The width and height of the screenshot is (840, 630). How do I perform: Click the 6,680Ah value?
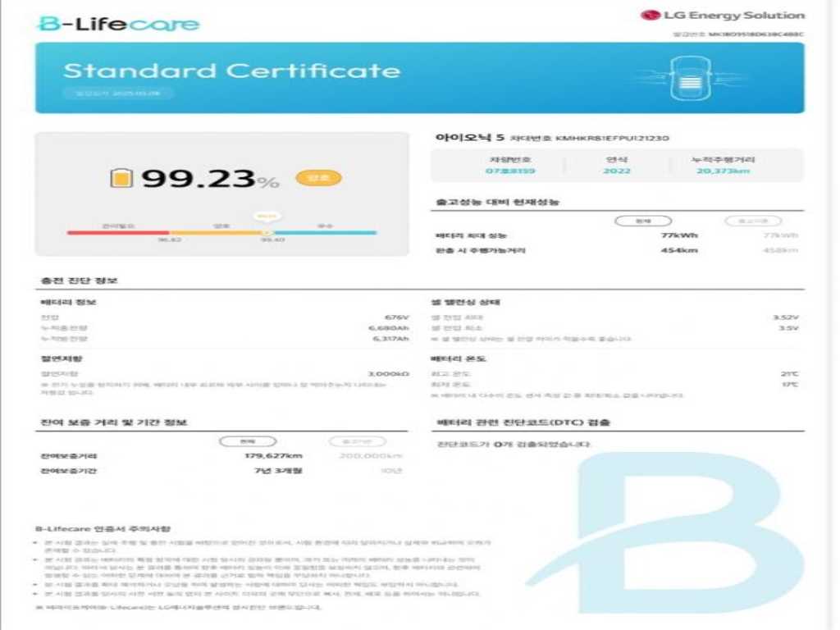click(388, 328)
